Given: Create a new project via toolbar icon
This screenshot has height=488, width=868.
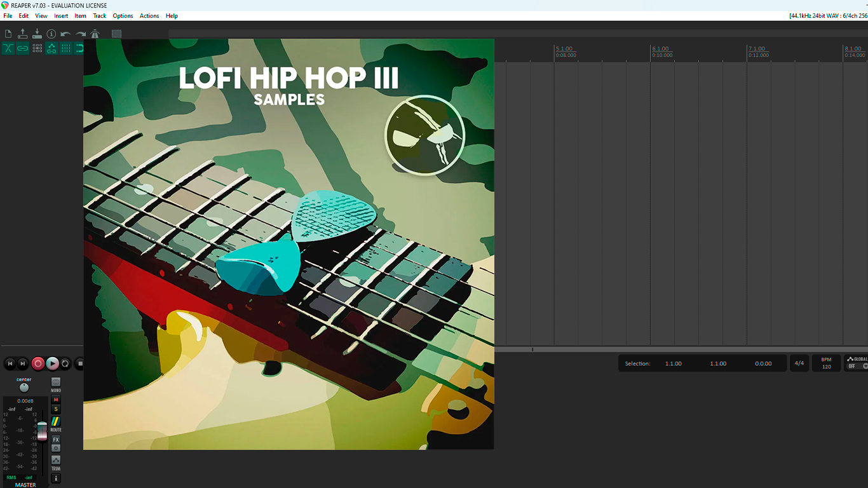Looking at the screenshot, I should coord(8,34).
